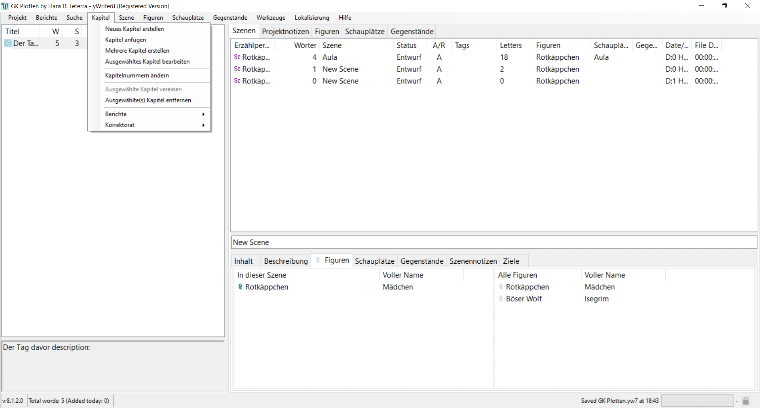
Task: Open the Werkzeuge menu
Action: (270, 17)
